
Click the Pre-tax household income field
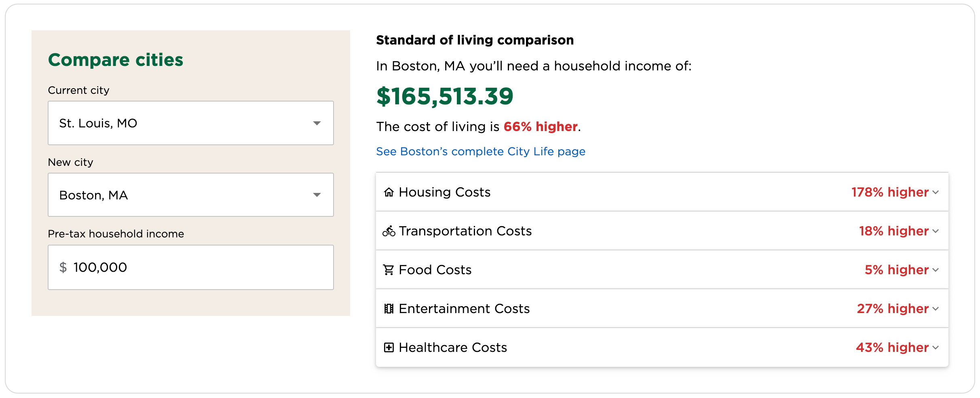tap(191, 267)
